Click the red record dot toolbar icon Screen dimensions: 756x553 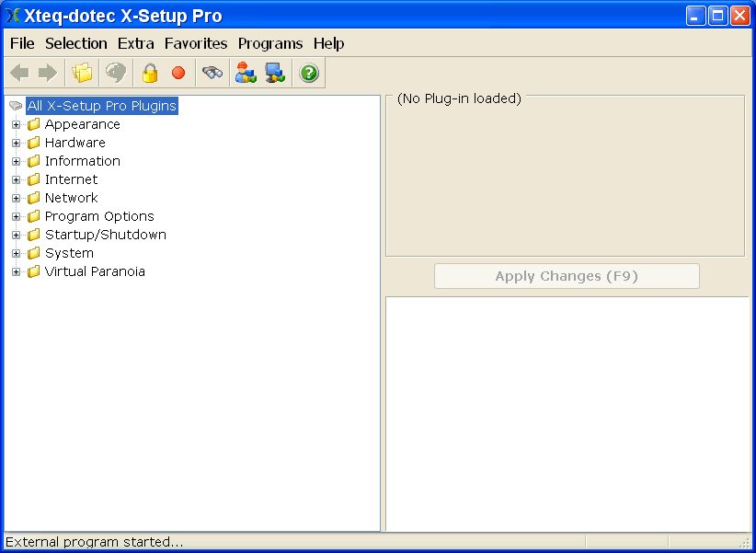[x=178, y=73]
